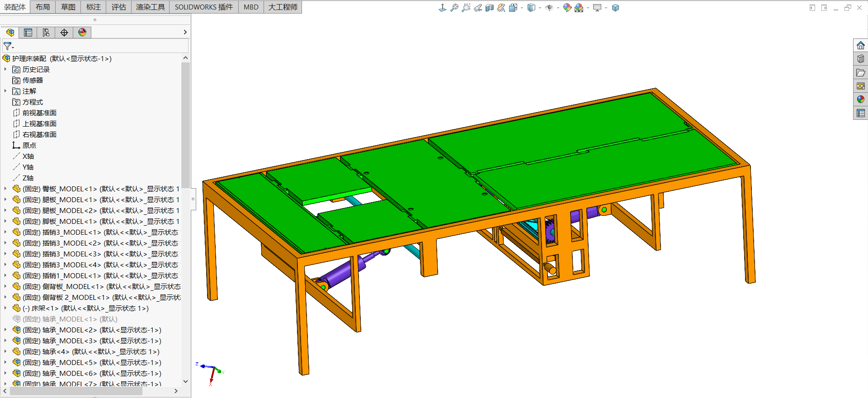
Task: Open the Display Style dropdown arrow
Action: (540, 8)
